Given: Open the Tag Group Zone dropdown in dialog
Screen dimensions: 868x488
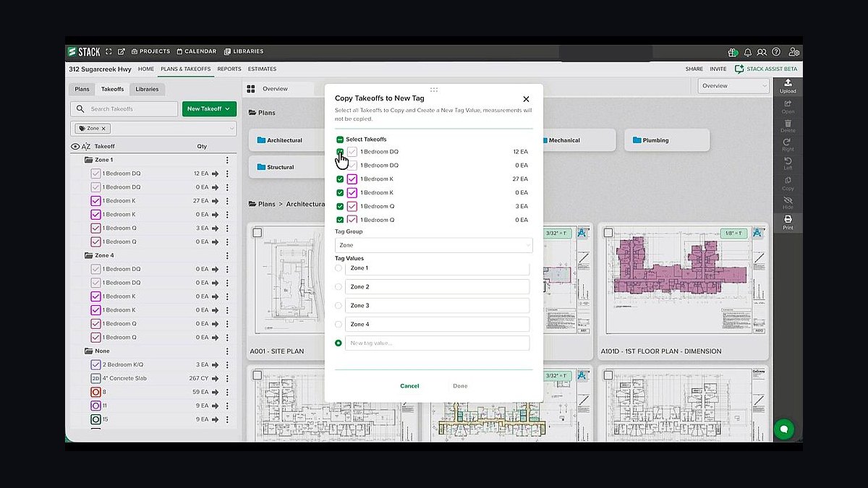Looking at the screenshot, I should click(434, 246).
